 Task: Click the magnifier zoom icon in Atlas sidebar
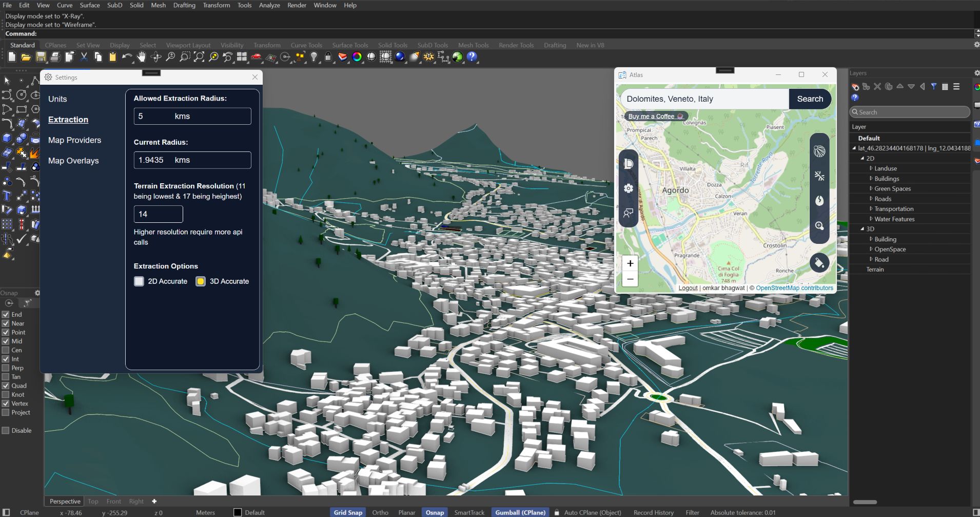coord(819,226)
